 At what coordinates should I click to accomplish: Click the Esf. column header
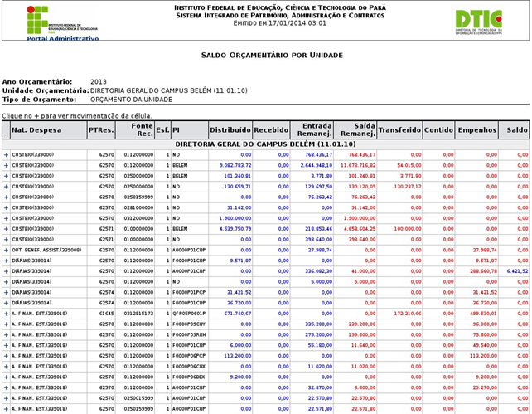(162, 130)
